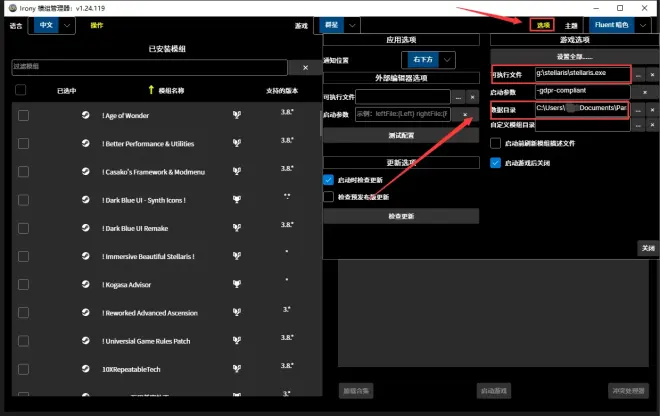Screen dimensions: 660x416
Task: Open the 选项 options menu
Action: pos(542,25)
